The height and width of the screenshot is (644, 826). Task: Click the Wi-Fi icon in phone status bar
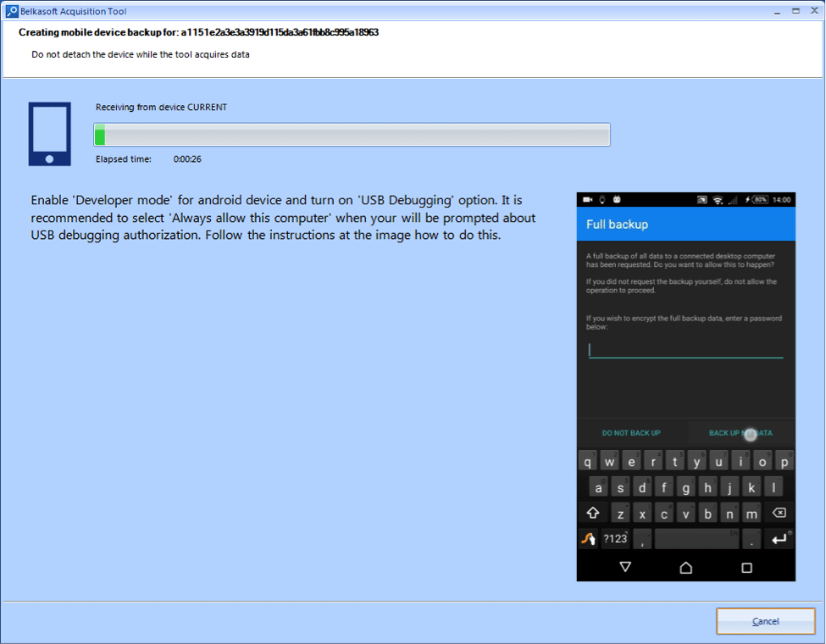(x=718, y=200)
